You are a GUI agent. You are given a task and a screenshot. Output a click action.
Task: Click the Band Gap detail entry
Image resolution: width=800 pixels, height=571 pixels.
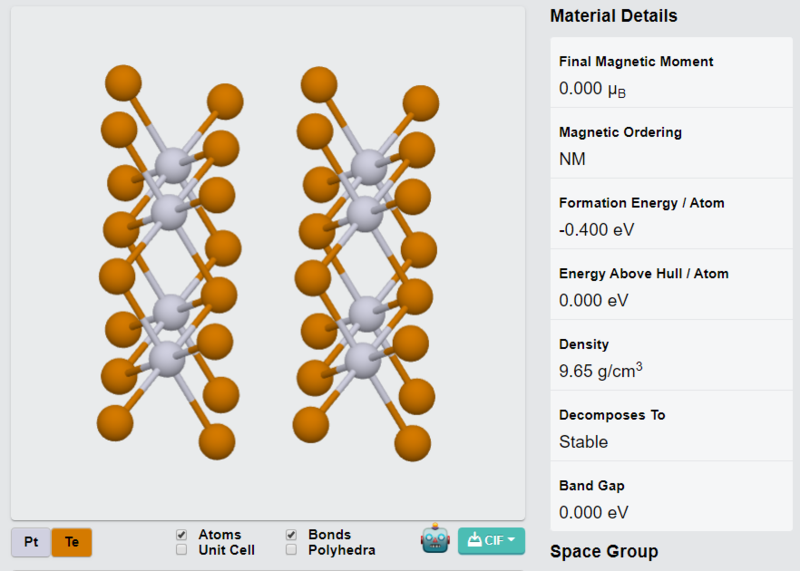point(671,497)
